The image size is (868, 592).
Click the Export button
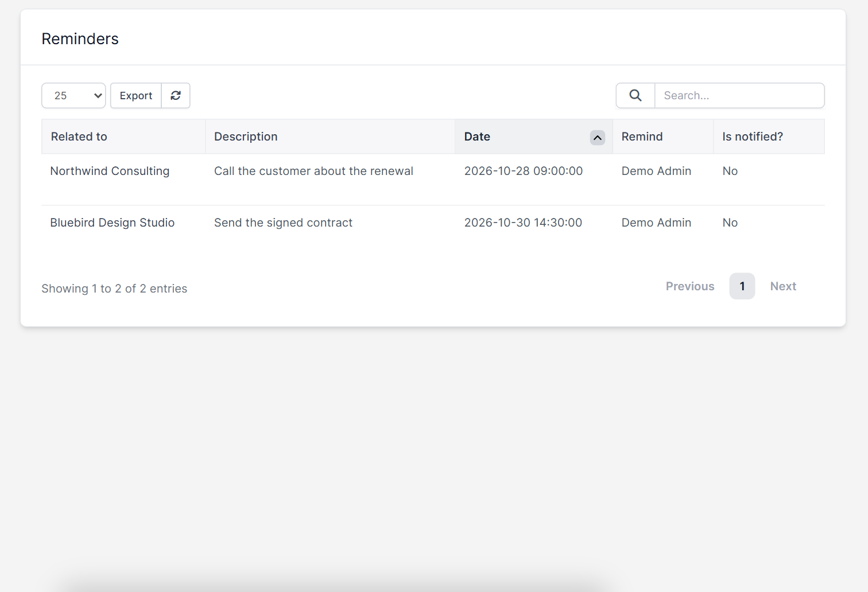(x=136, y=95)
